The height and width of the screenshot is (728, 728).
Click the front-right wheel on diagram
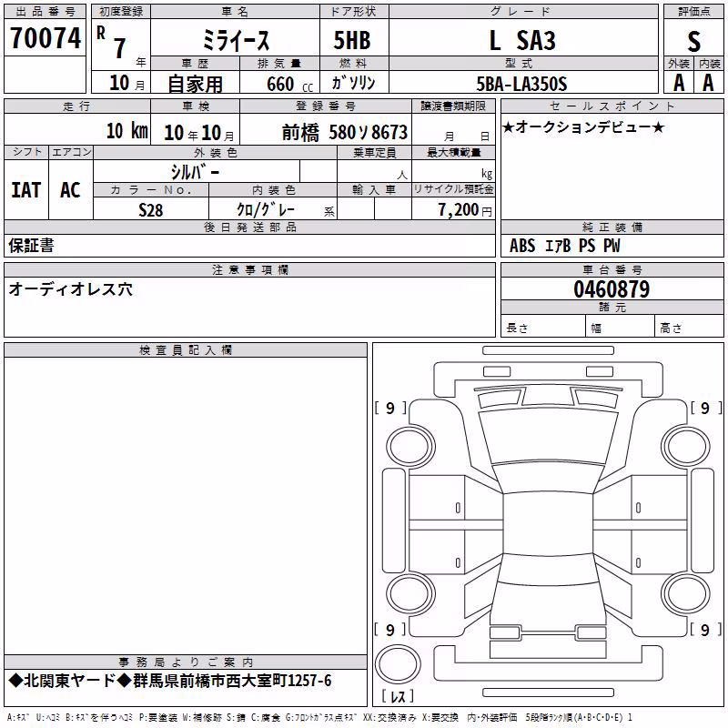point(686,447)
